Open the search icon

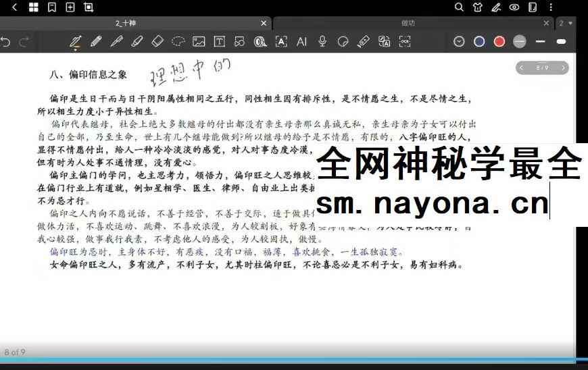click(x=459, y=7)
